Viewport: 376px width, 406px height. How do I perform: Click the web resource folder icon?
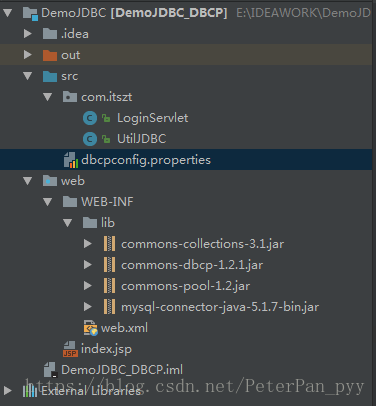[x=50, y=181]
